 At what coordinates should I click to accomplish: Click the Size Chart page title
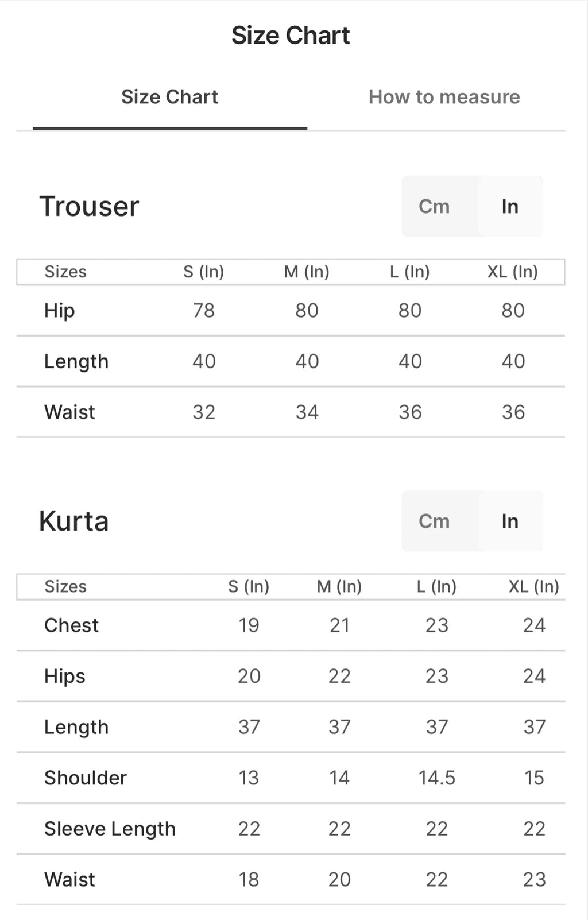click(291, 36)
